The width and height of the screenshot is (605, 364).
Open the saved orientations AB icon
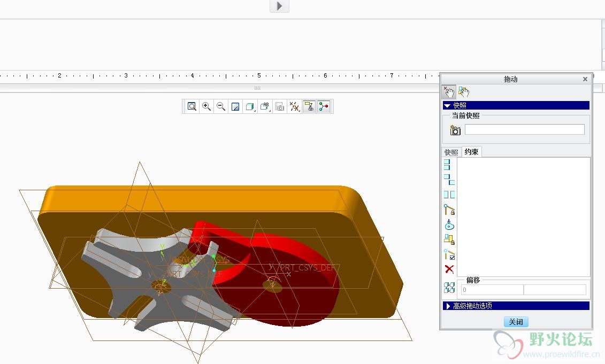pyautogui.click(x=265, y=106)
